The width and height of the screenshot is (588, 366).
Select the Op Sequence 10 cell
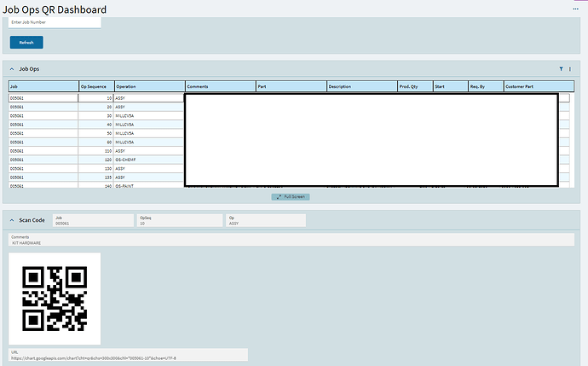96,98
